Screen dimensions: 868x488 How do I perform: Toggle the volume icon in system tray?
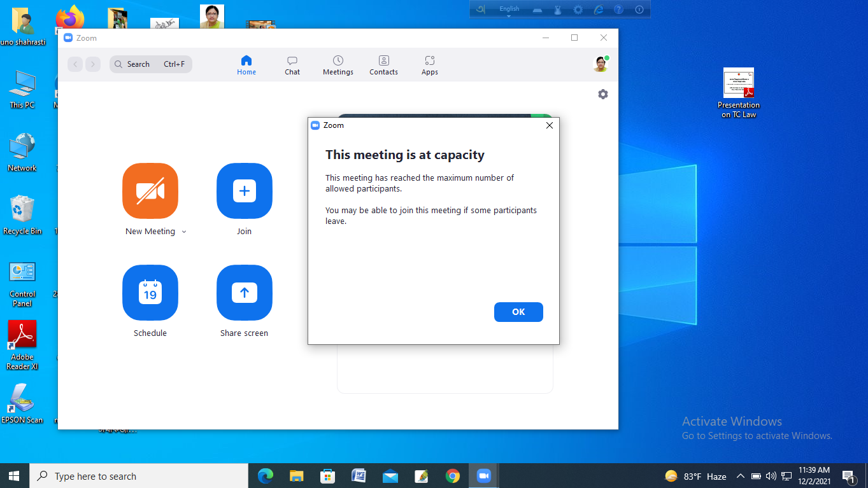[771, 477]
